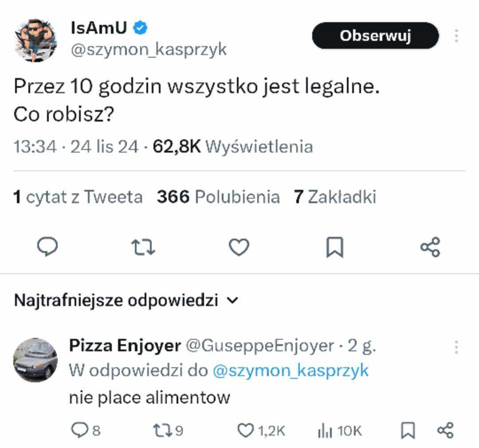Bookmark the main tweet
Viewport: 479px width, 448px height.
coord(334,247)
